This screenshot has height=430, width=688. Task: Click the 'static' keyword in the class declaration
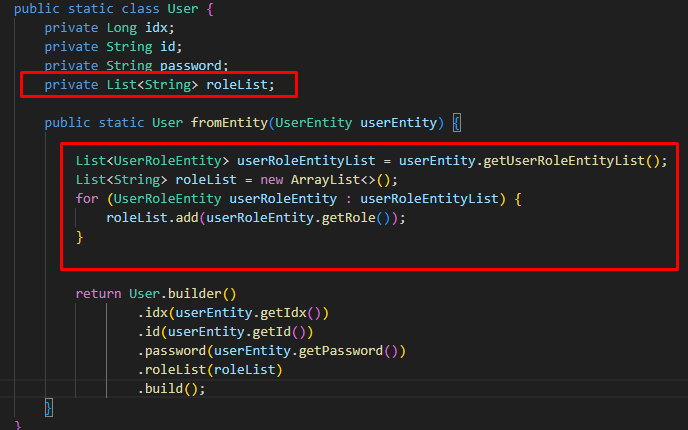(91, 9)
